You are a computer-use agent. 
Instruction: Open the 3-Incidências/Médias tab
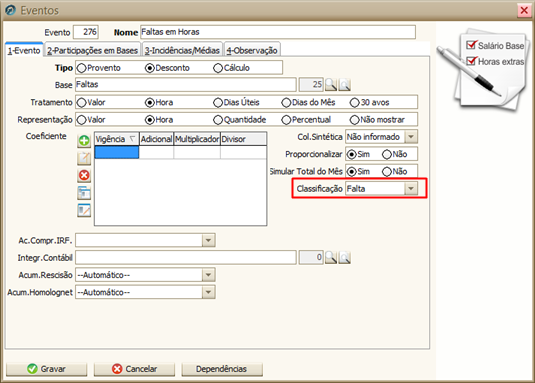click(x=182, y=50)
